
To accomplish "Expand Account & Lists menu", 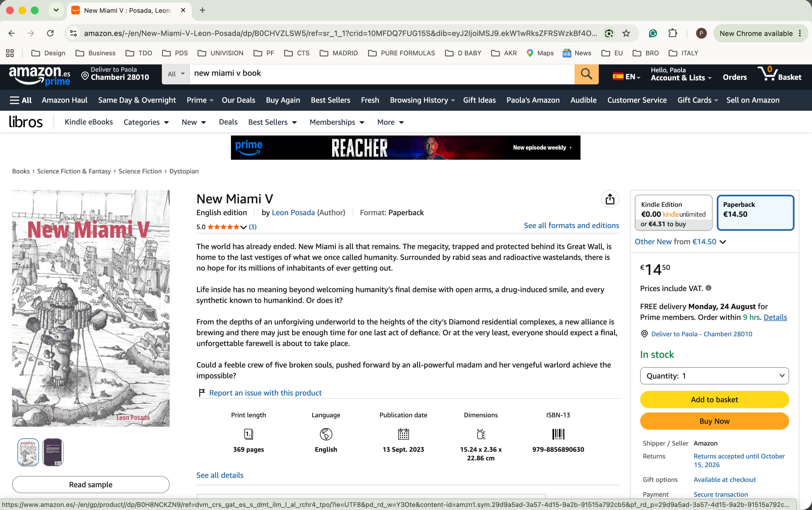I will click(x=681, y=74).
